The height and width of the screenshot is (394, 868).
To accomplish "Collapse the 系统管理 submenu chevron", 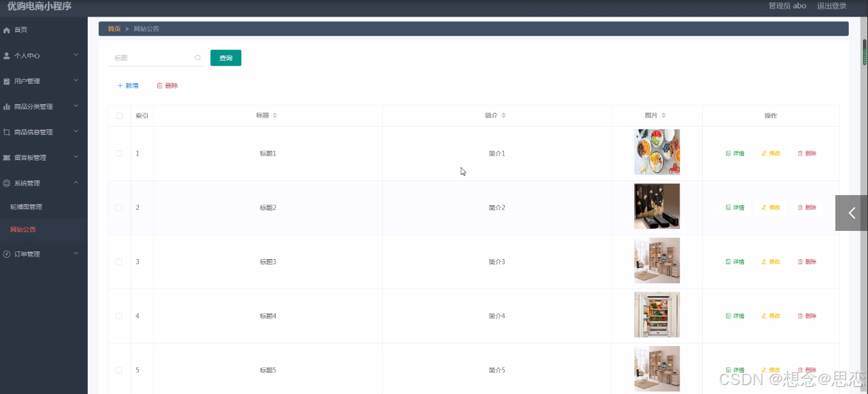I will (x=76, y=183).
